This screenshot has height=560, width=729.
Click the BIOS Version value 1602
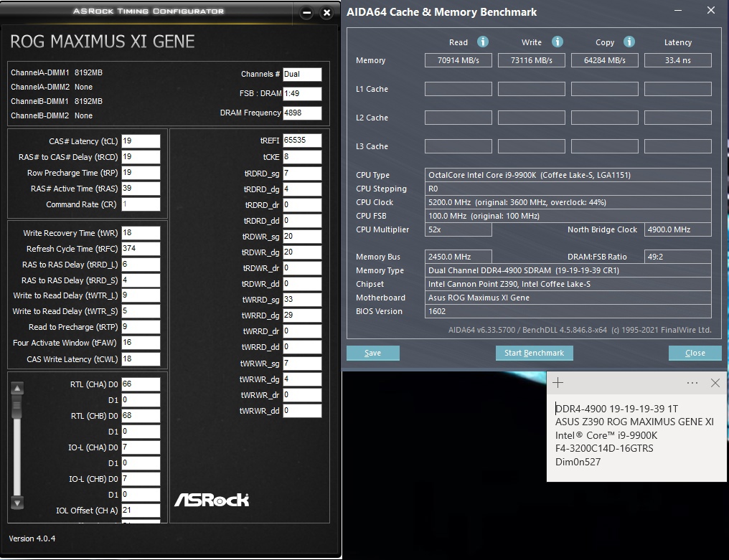pyautogui.click(x=568, y=311)
